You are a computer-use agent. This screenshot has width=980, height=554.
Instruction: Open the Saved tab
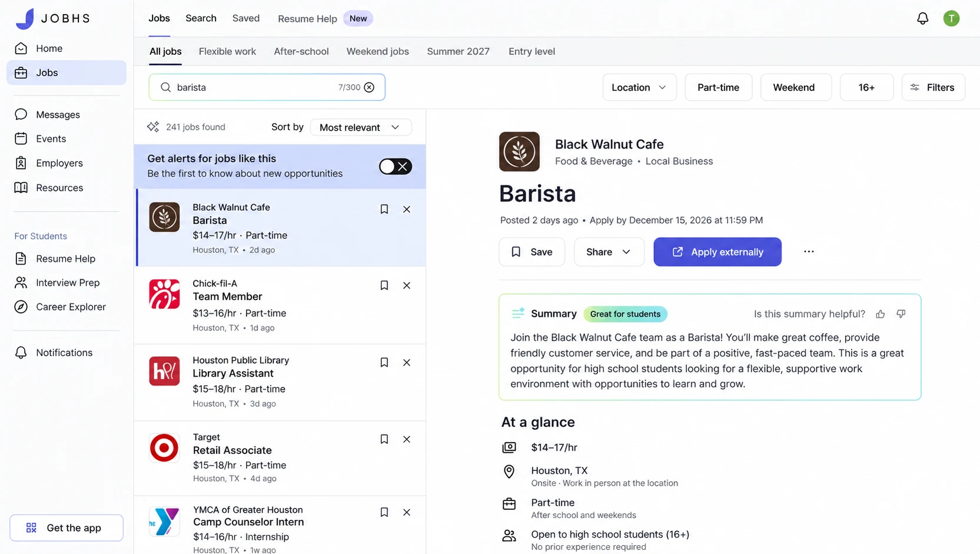click(246, 18)
